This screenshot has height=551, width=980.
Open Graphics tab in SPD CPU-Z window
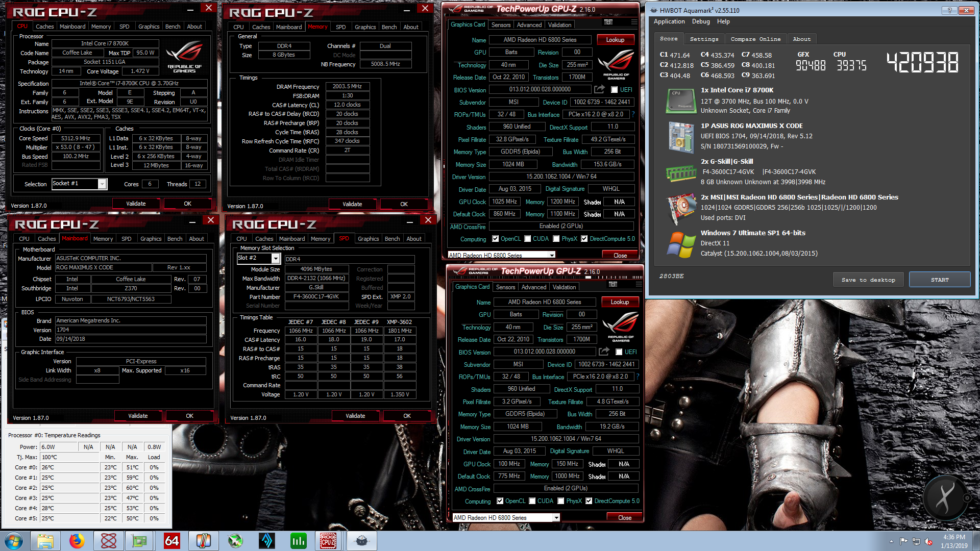point(368,239)
